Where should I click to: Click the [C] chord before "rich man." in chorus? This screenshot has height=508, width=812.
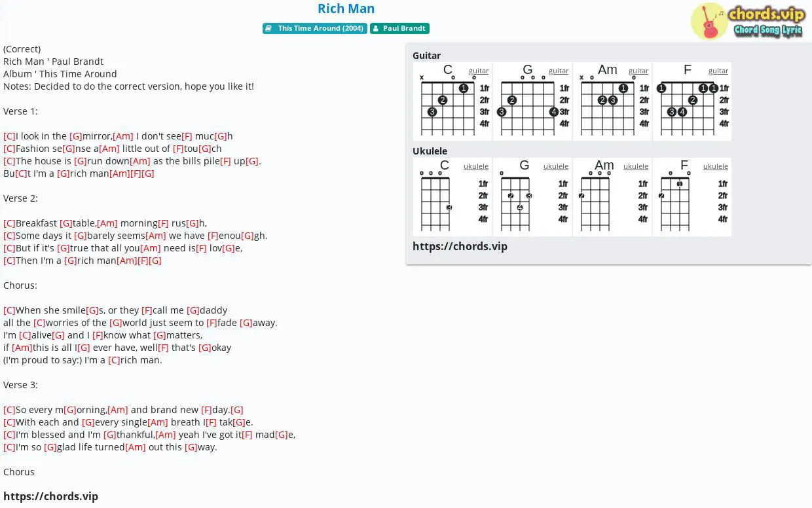pyautogui.click(x=114, y=360)
